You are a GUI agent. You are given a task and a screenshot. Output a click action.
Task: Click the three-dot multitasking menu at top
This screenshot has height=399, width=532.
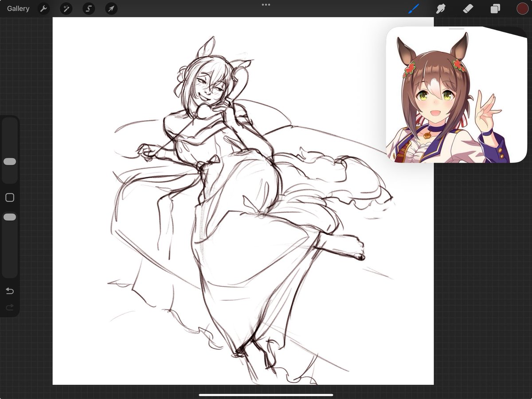pyautogui.click(x=266, y=5)
